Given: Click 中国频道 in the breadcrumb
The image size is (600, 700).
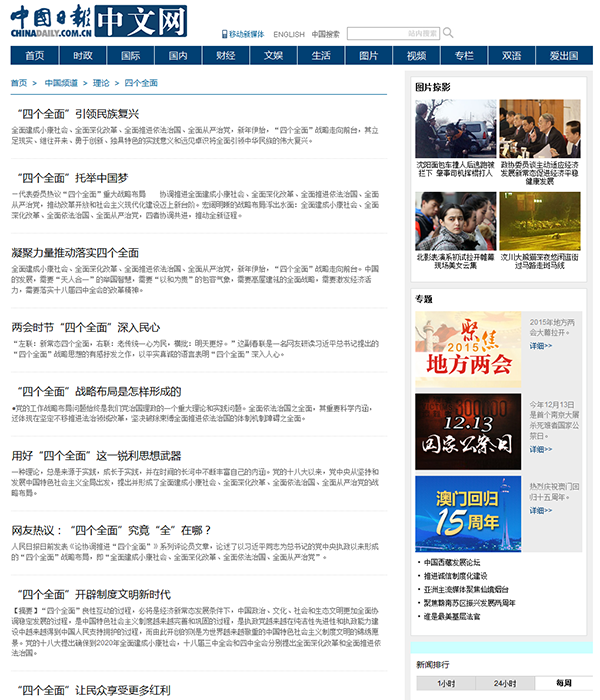Looking at the screenshot, I should tap(61, 83).
